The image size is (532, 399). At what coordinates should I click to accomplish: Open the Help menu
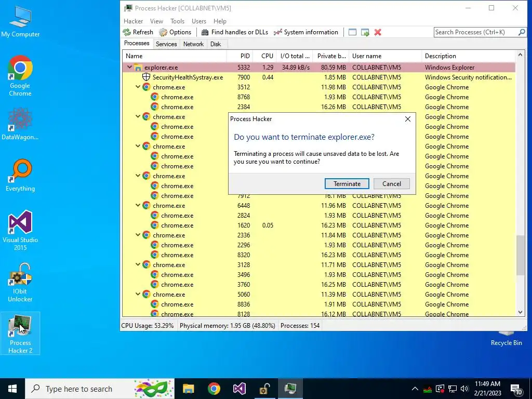point(220,21)
